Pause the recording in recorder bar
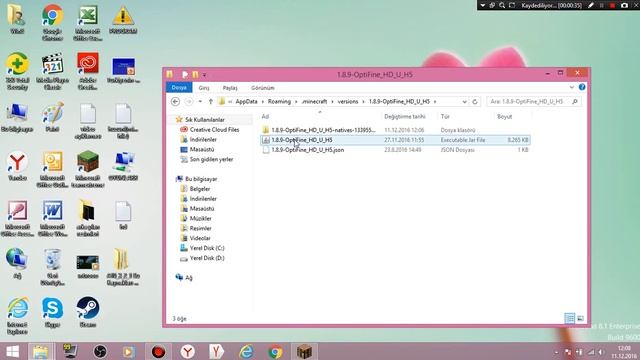640x360 pixels. pos(602,5)
